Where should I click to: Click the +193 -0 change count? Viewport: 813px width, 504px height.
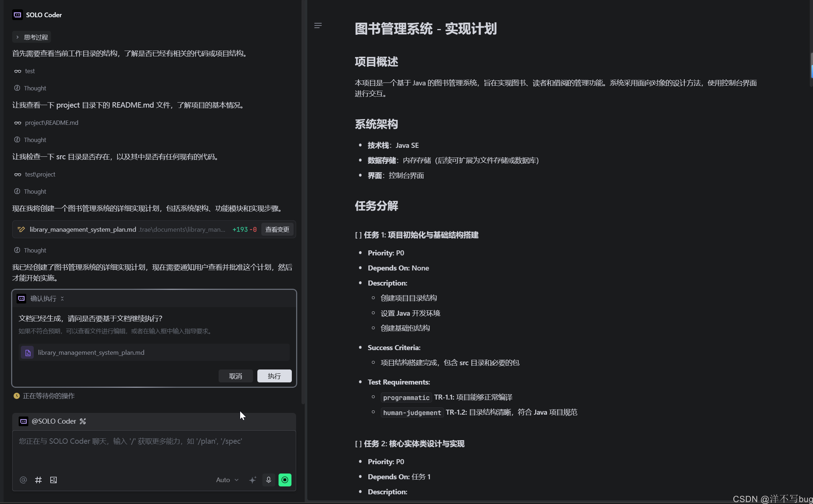(x=244, y=229)
